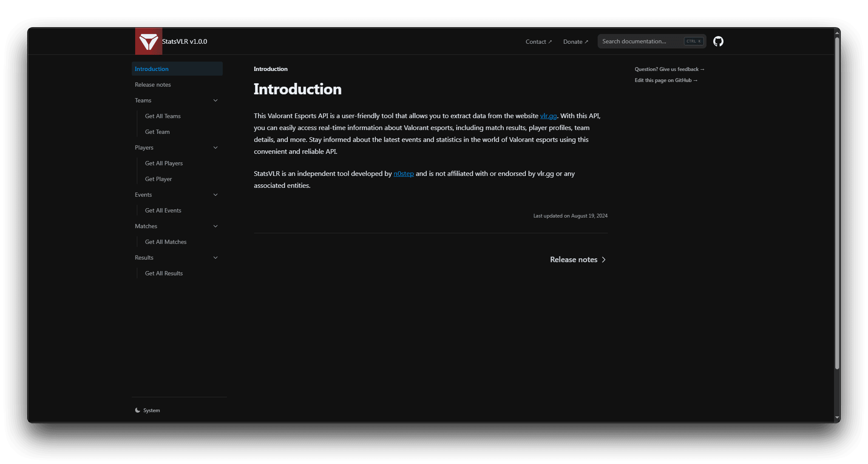Click the Introduction breadcrumb text
The height and width of the screenshot is (464, 868).
pyautogui.click(x=270, y=69)
